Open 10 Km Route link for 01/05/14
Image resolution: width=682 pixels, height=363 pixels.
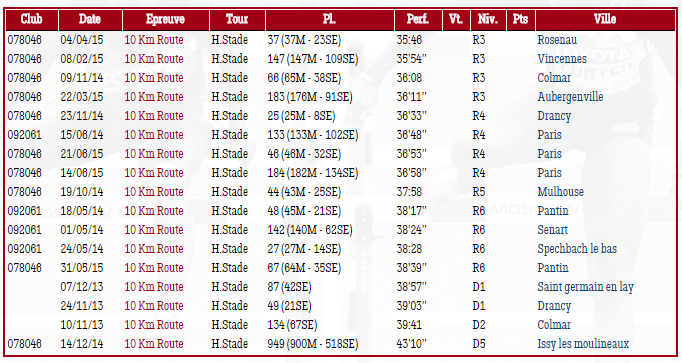pyautogui.click(x=154, y=230)
